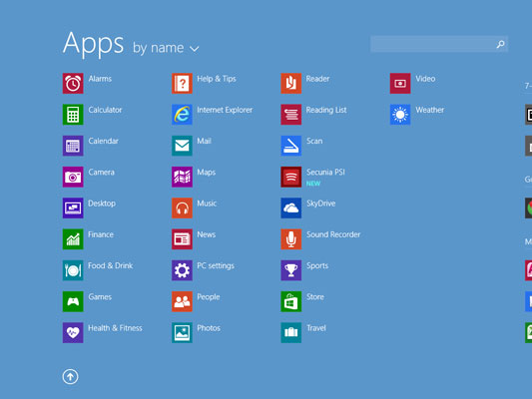Viewport: 532px width, 399px height.
Task: Open the Photos app icon
Action: click(183, 332)
